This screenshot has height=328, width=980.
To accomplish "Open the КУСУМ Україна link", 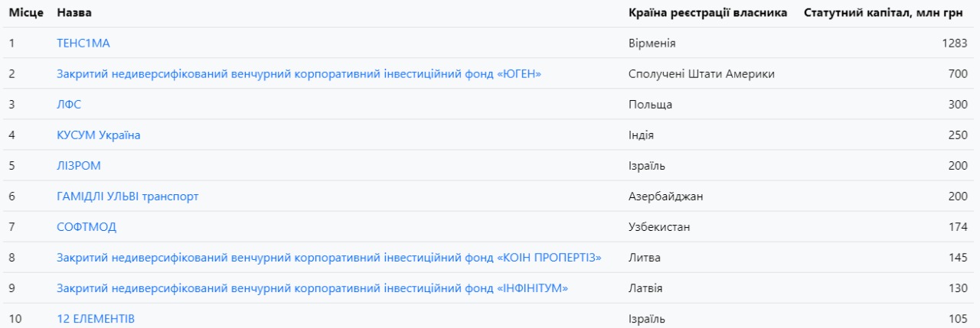I will [99, 135].
